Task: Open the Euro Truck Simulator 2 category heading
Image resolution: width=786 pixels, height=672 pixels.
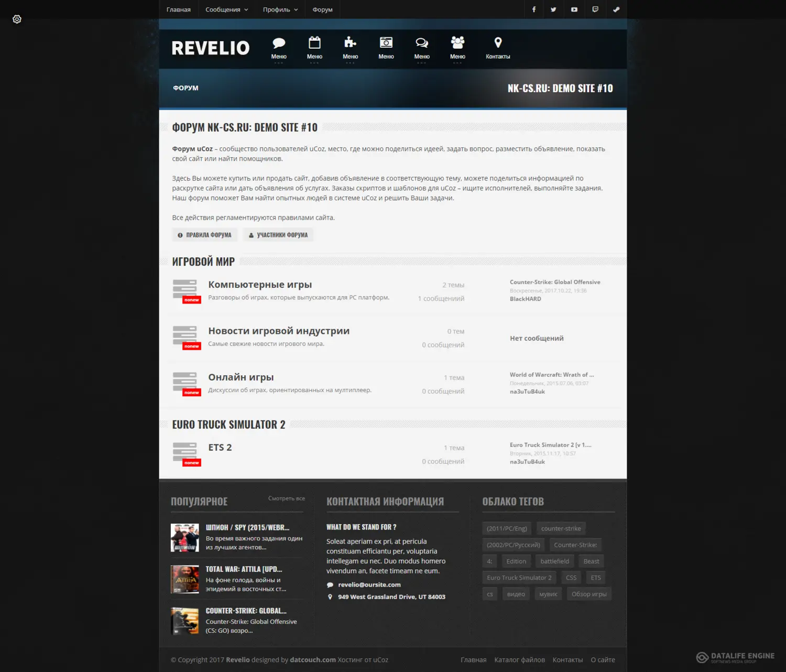Action: [x=228, y=425]
